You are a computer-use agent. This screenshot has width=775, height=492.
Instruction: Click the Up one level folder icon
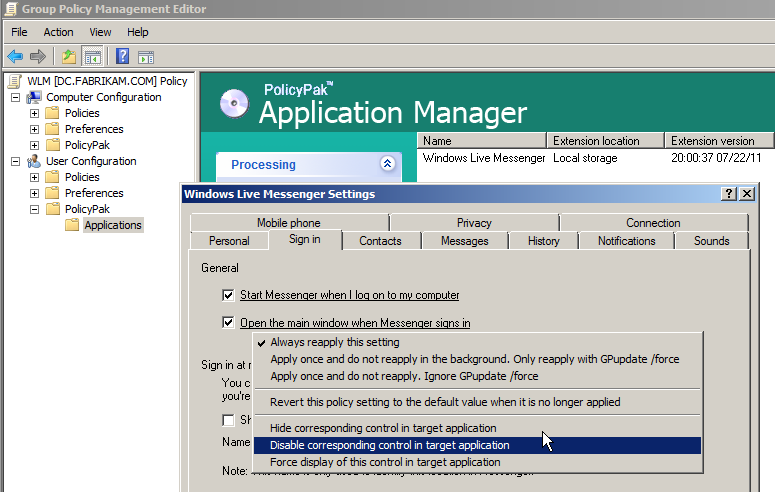[x=68, y=56]
